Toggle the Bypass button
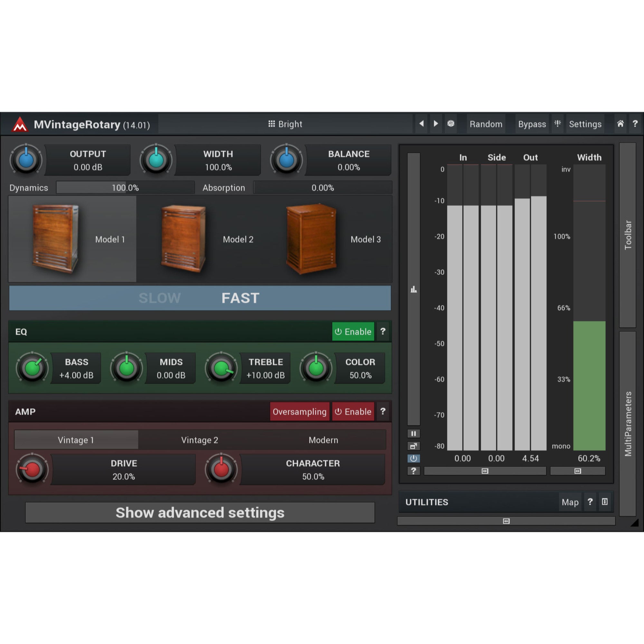 click(532, 124)
